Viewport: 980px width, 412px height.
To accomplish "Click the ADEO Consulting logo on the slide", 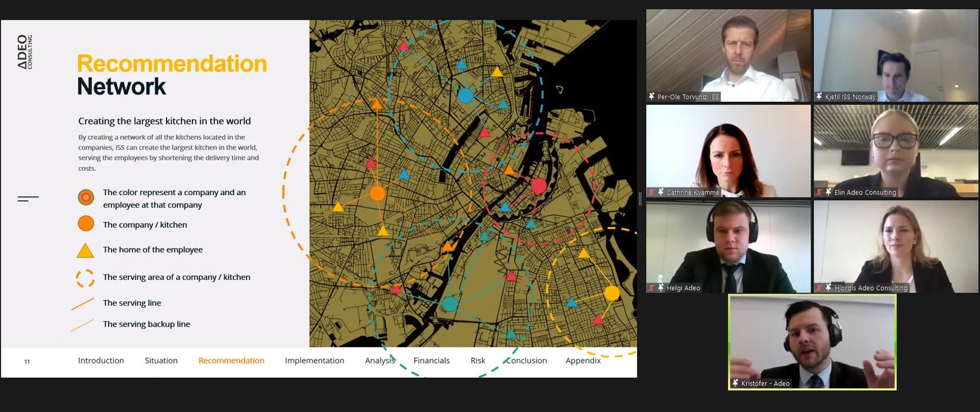I will click(25, 52).
